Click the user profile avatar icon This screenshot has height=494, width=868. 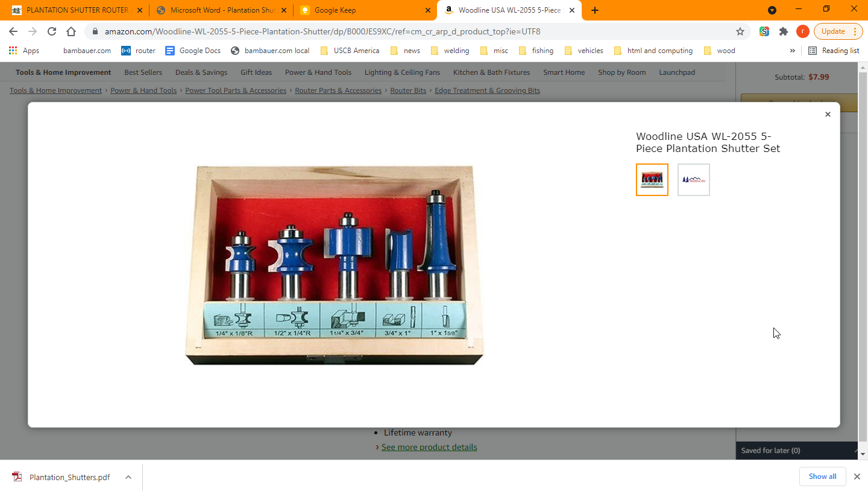[802, 31]
